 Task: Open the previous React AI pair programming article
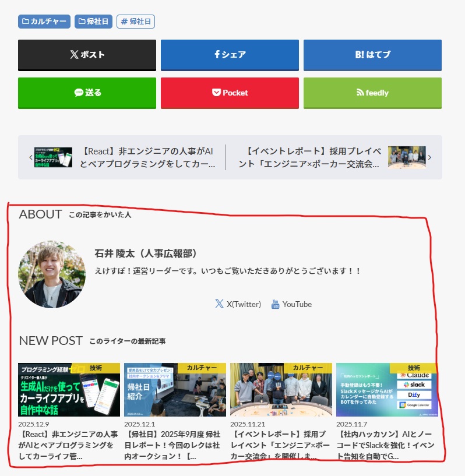pos(146,157)
